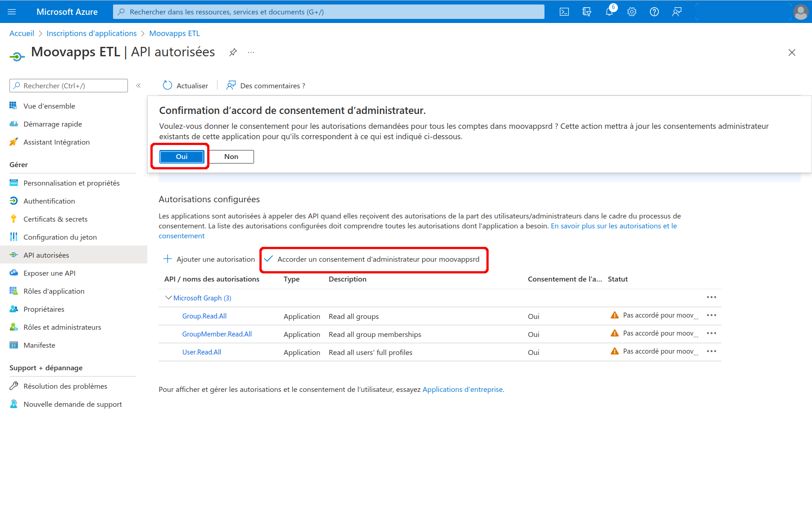This screenshot has height=509, width=812.
Task: Select API autorisées in sidebar
Action: (74, 255)
